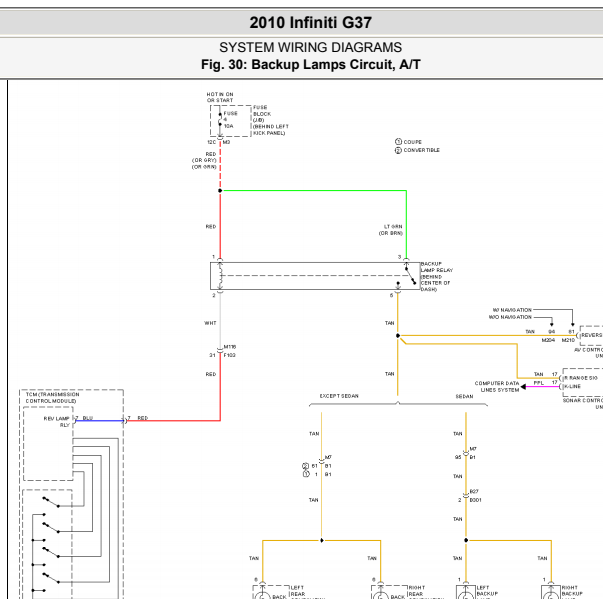
Task: Click the 'HOT IN ON OR START' label
Action: pyautogui.click(x=220, y=97)
